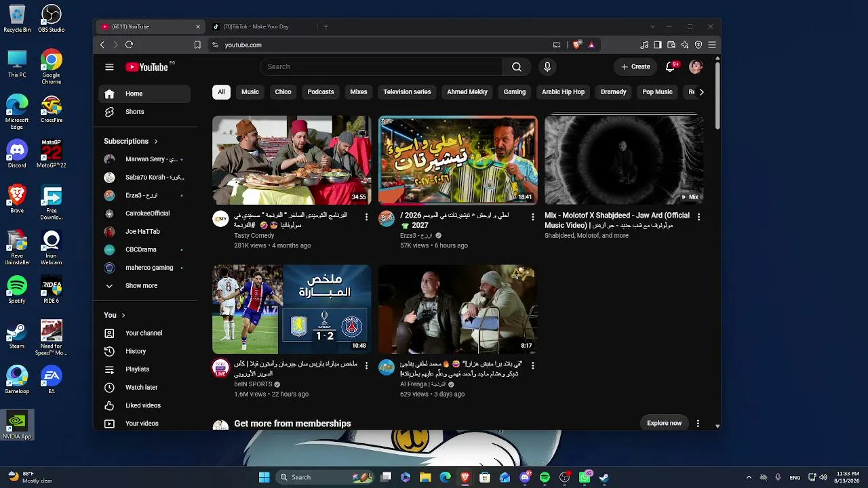Open the Brave Wallet icon

click(671, 45)
